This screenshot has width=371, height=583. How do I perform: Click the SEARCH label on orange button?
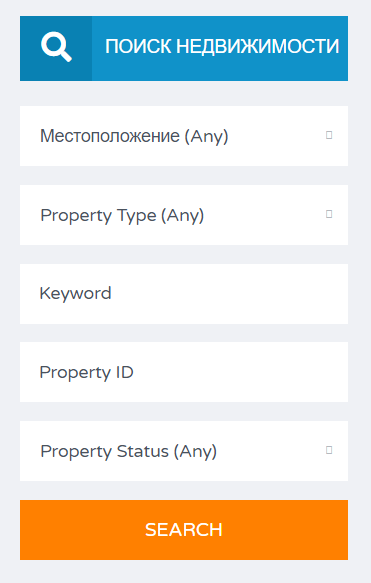pos(184,530)
